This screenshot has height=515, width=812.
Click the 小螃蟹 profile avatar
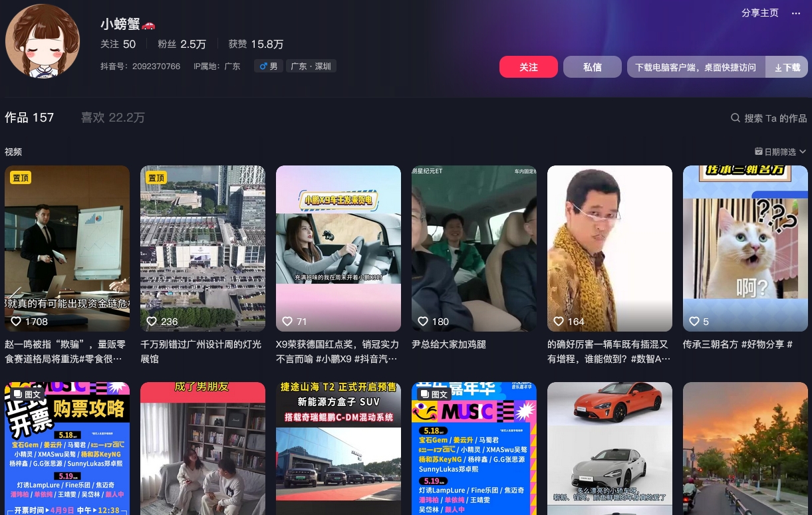pyautogui.click(x=43, y=41)
